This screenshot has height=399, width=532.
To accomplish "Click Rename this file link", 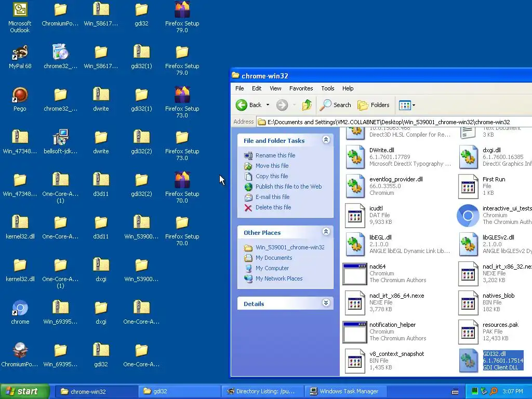I will click(x=275, y=155).
